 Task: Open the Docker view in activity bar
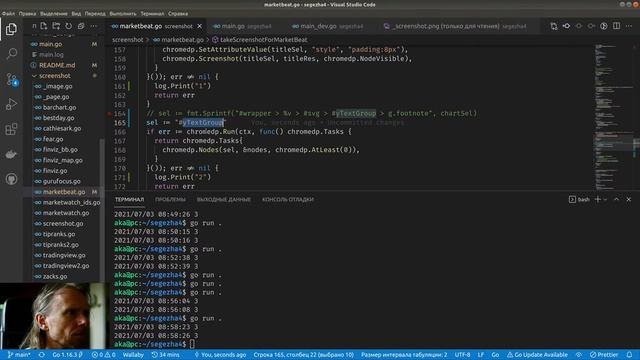coord(11,154)
